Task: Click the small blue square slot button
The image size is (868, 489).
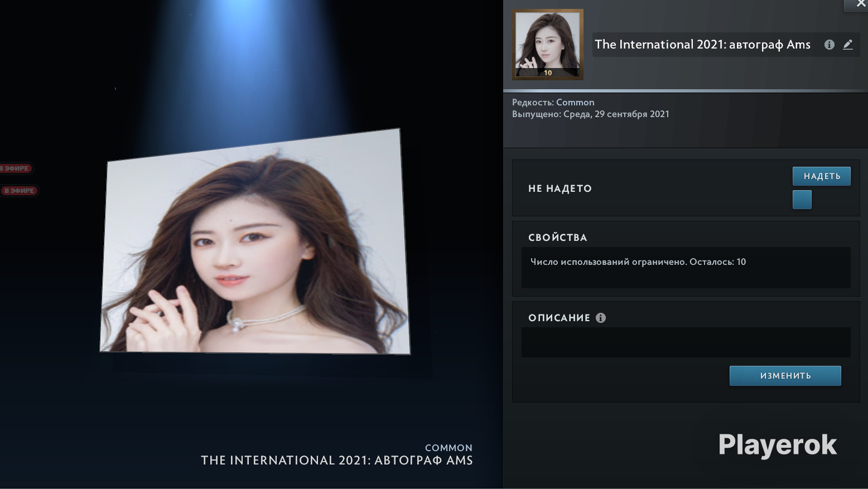Action: click(802, 200)
